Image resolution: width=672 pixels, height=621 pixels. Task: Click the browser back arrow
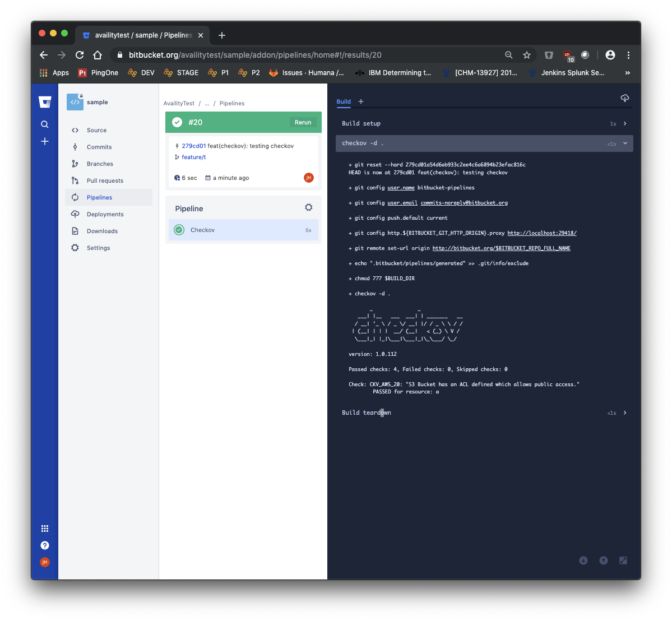tap(44, 55)
